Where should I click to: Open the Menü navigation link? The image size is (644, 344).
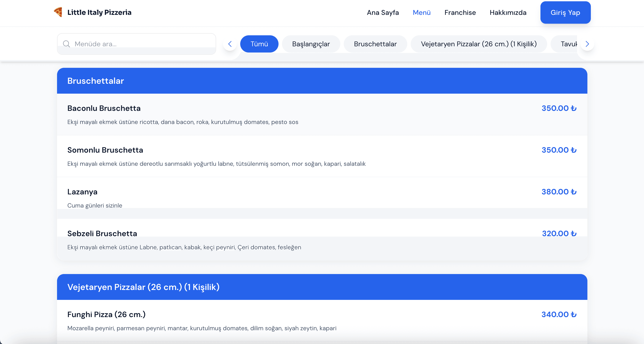click(x=421, y=12)
